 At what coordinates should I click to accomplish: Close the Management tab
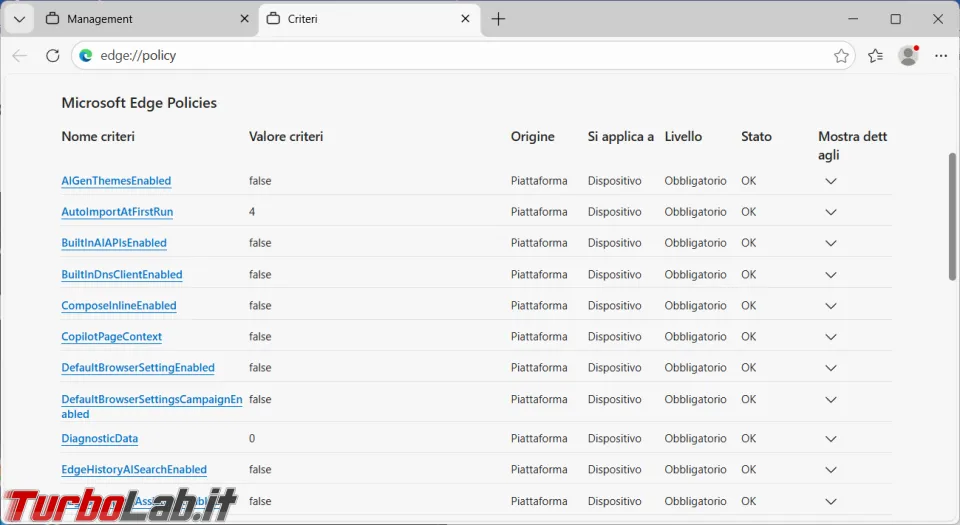click(x=244, y=19)
